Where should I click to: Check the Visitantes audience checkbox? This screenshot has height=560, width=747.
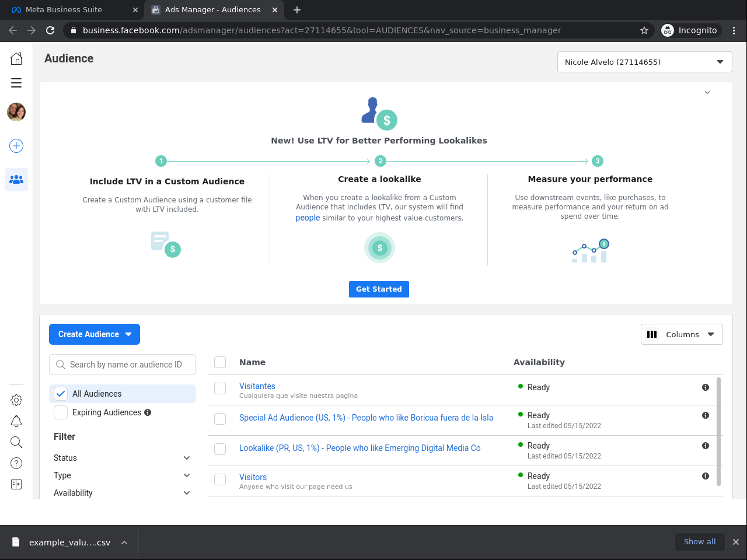point(220,388)
